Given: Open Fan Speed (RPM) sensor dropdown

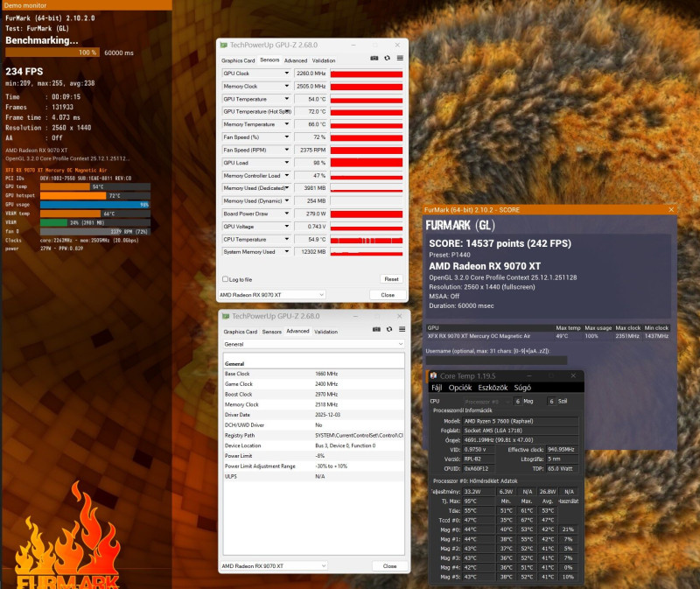Looking at the screenshot, I should (x=287, y=150).
